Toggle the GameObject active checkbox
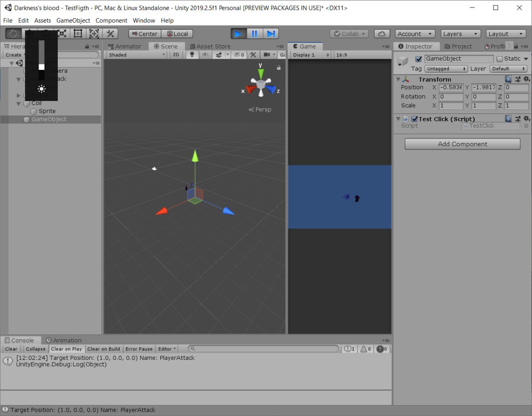Viewport: 532px width, 416px height. coord(419,59)
